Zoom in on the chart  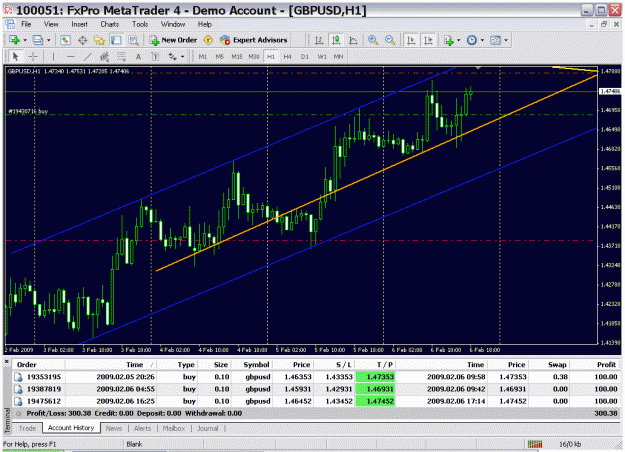[373, 40]
